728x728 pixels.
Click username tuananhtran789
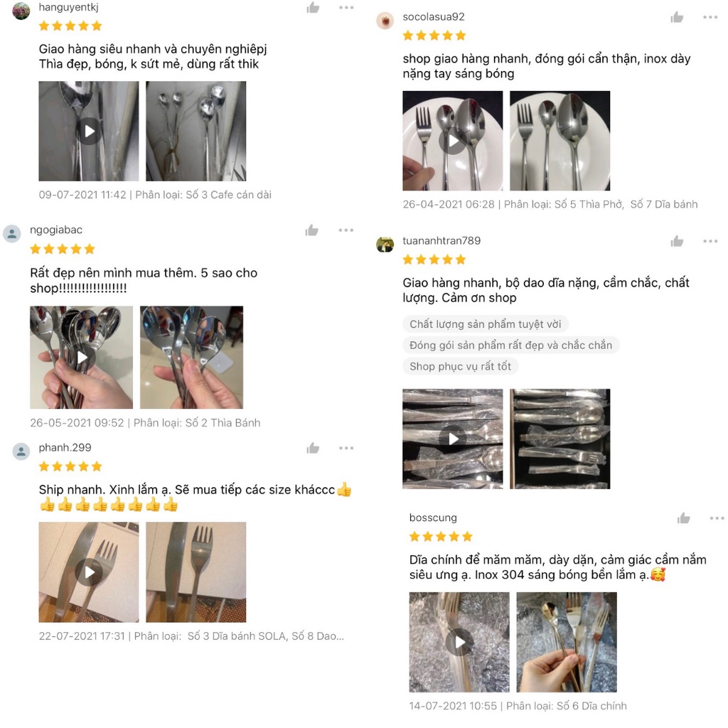point(441,240)
